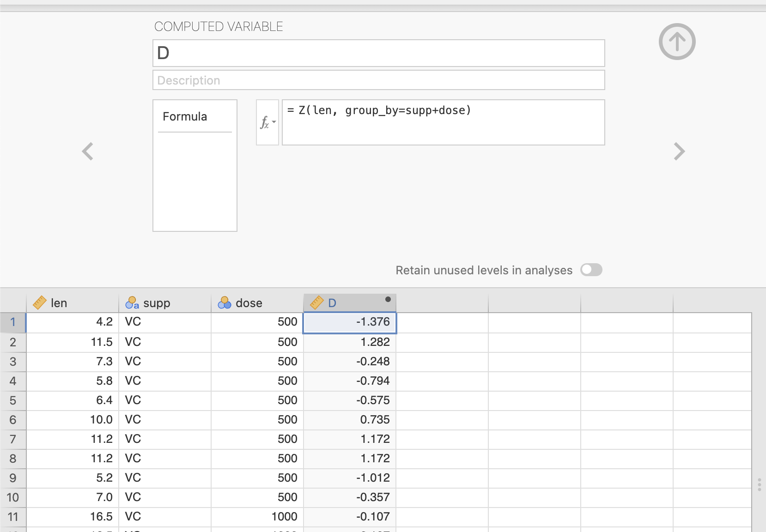Viewport: 766px width, 532px height.
Task: Select the Formula item in the list
Action: click(x=195, y=117)
